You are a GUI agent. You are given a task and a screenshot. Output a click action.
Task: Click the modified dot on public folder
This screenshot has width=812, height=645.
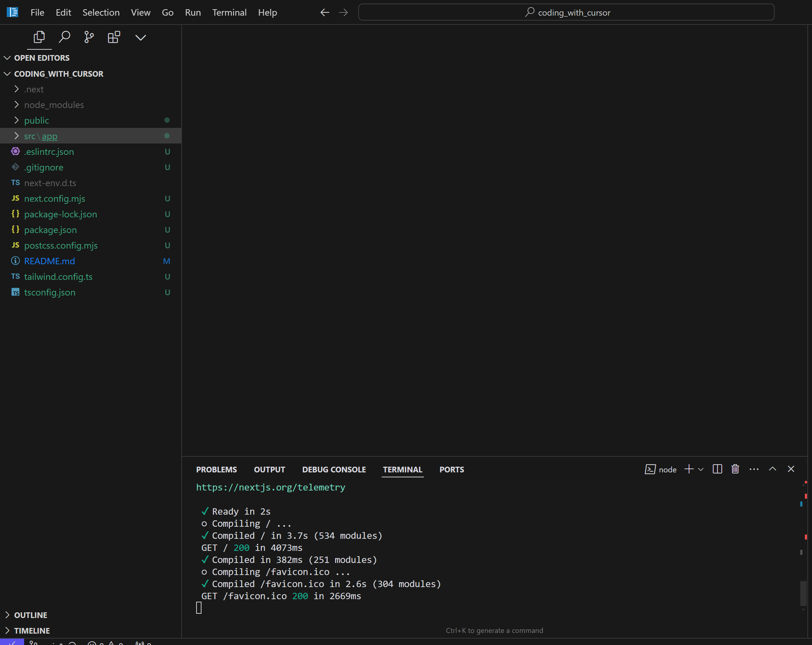167,120
